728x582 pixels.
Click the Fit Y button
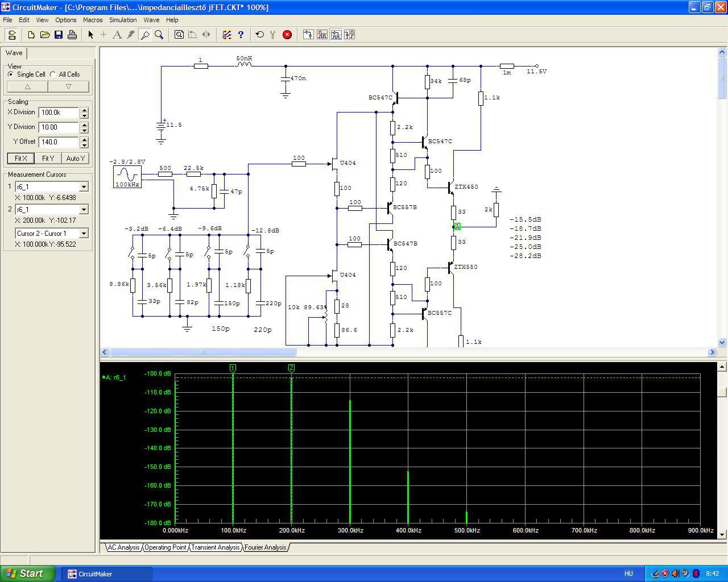pyautogui.click(x=48, y=159)
